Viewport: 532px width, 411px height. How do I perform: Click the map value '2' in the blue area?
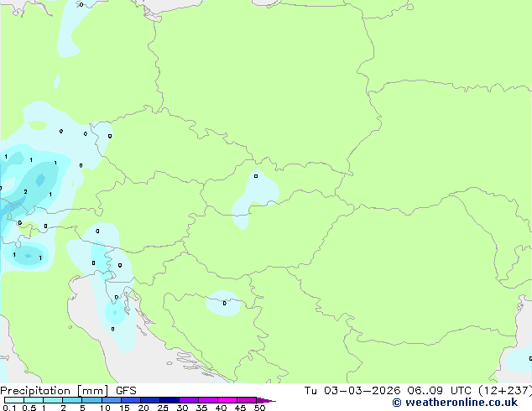(25, 192)
